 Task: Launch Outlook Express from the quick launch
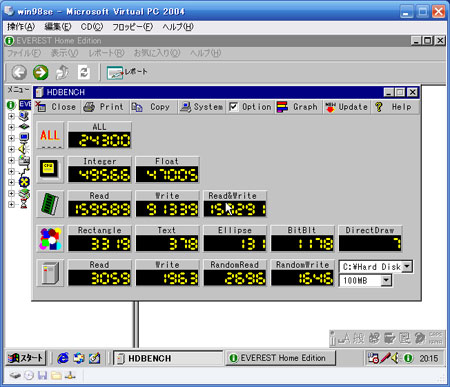tap(79, 358)
